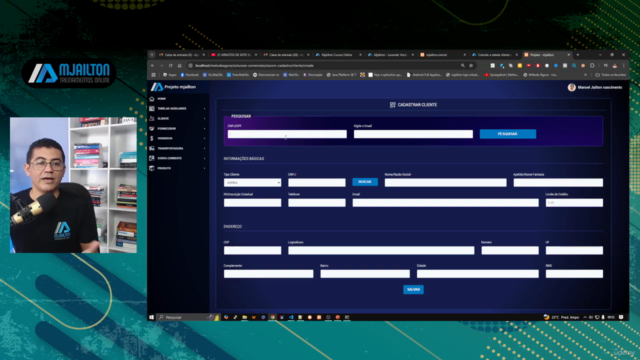Expand the Vendedor menu arrow
The height and width of the screenshot is (360, 640).
click(x=204, y=138)
